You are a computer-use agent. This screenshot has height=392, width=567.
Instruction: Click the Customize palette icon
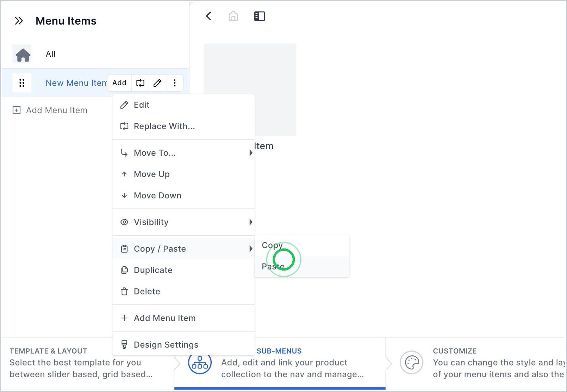tap(412, 362)
